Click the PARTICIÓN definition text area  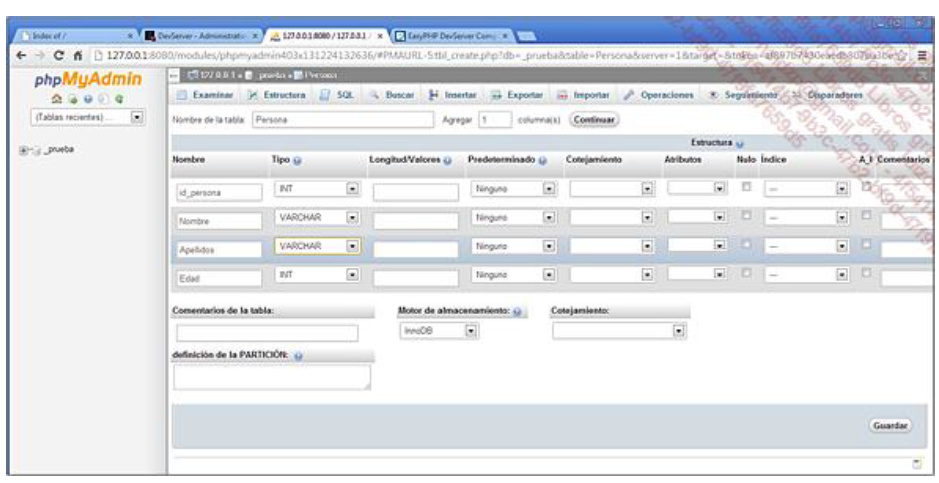click(272, 377)
